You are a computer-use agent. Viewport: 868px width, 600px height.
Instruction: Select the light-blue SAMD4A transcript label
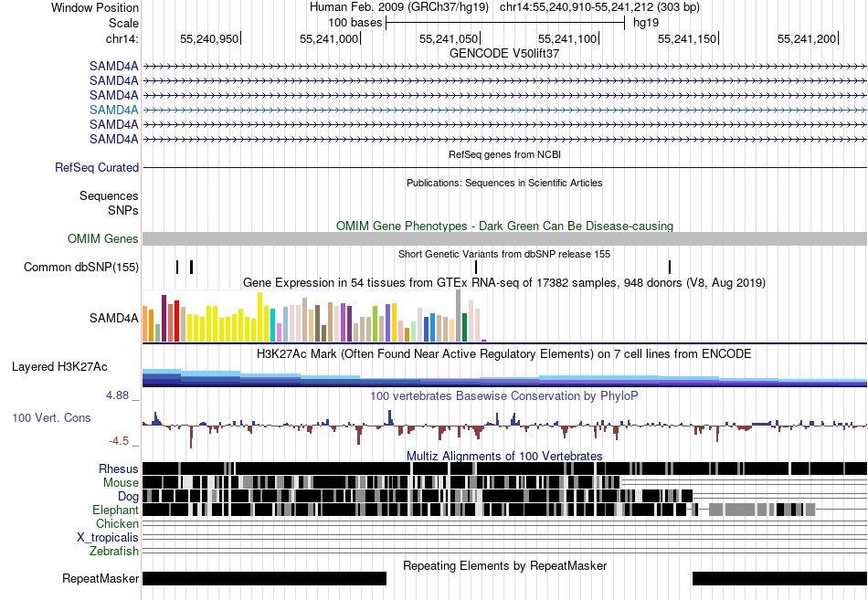click(114, 110)
